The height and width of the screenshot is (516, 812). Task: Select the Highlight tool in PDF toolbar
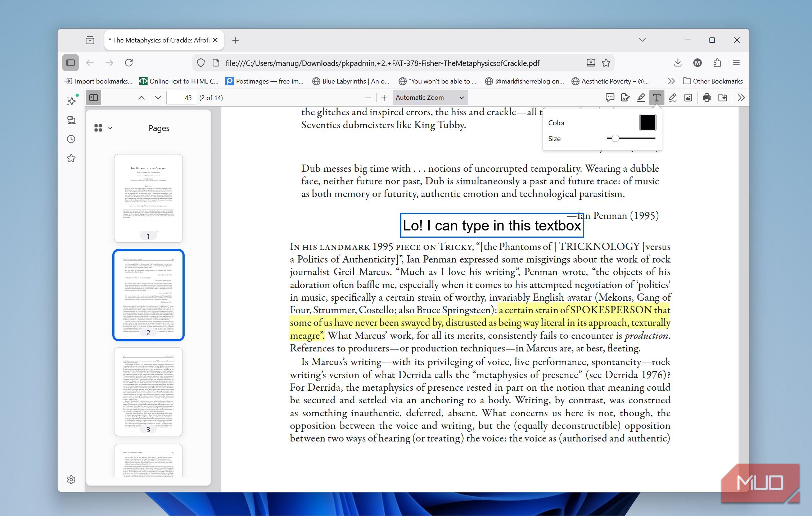(641, 98)
